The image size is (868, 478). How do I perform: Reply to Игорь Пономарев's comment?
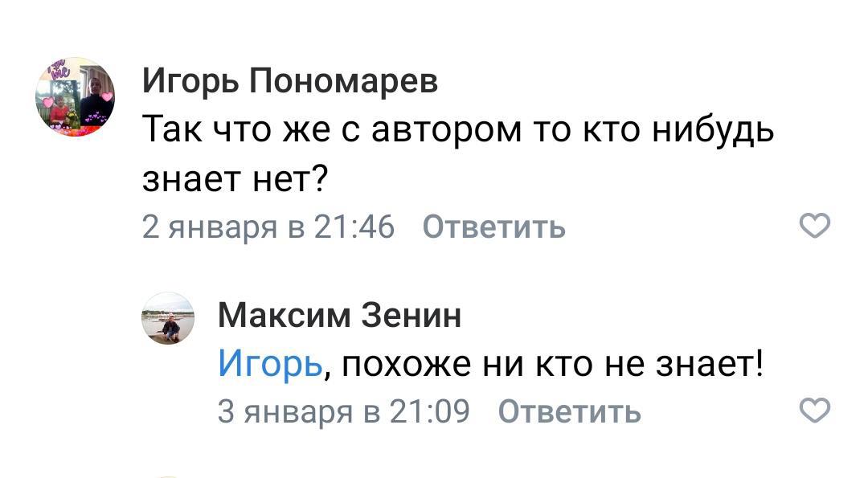(493, 228)
